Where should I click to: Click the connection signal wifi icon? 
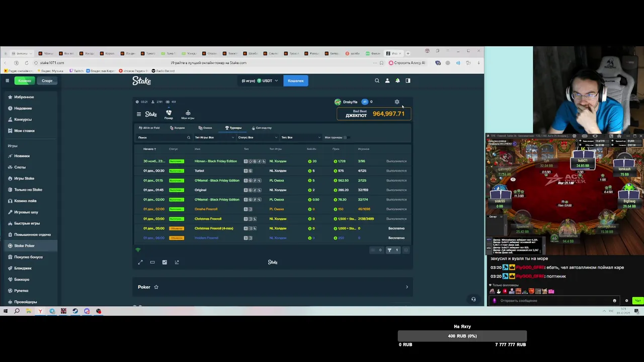(138, 250)
